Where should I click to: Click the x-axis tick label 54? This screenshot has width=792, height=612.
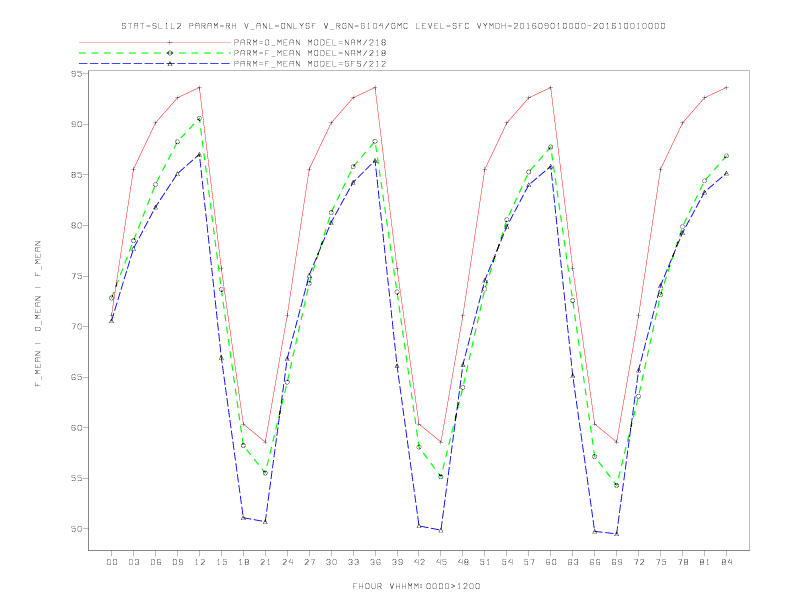(x=507, y=562)
